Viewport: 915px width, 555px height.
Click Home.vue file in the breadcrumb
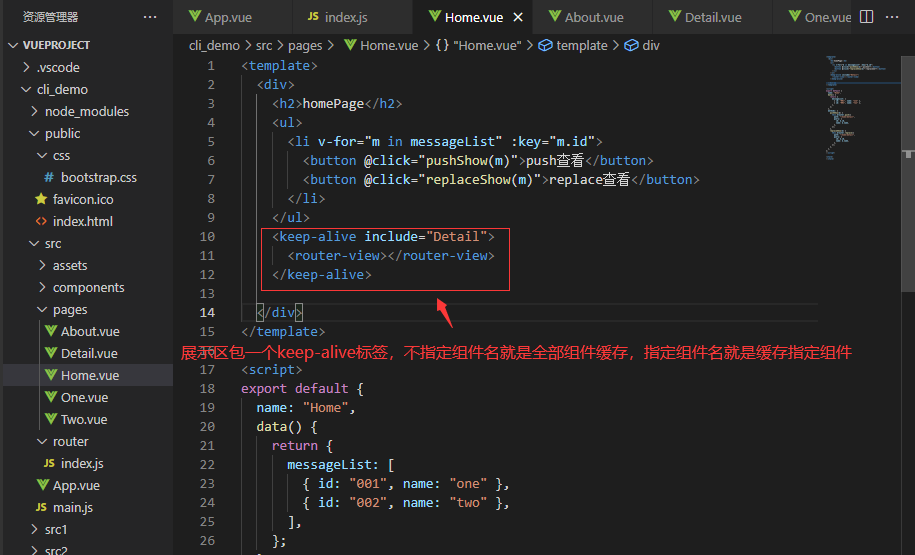(381, 46)
